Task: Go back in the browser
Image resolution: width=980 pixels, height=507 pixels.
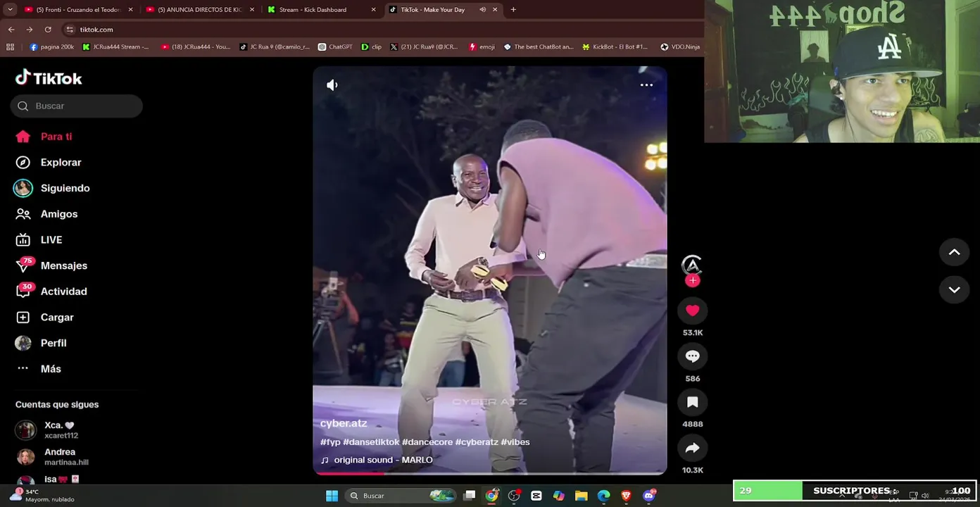Action: (x=11, y=30)
